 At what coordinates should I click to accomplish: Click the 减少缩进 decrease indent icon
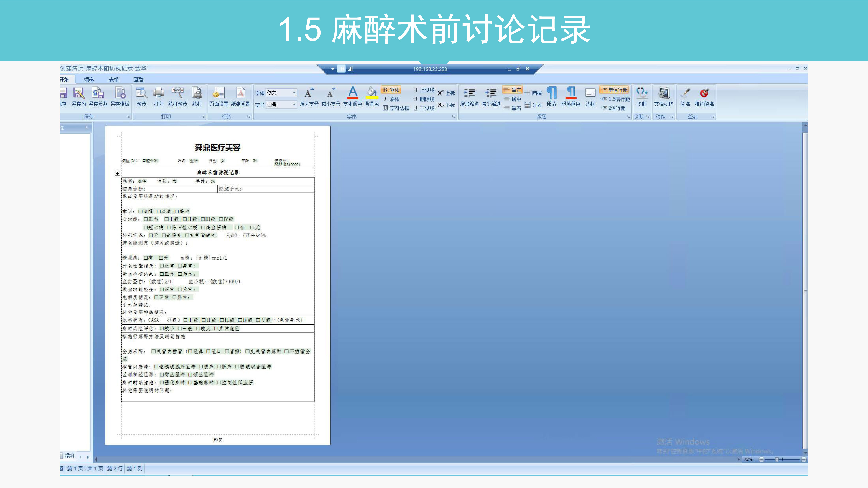491,97
